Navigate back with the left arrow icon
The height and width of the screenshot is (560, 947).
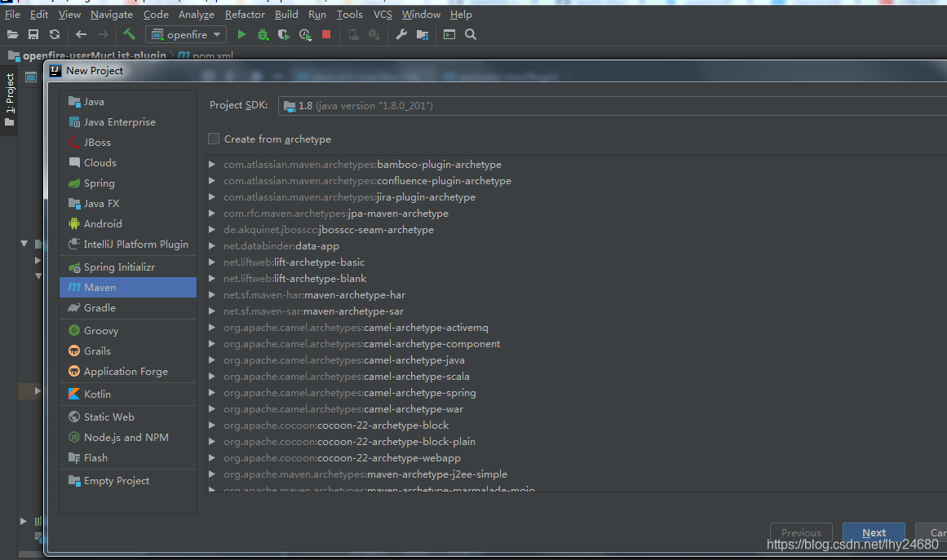point(81,34)
